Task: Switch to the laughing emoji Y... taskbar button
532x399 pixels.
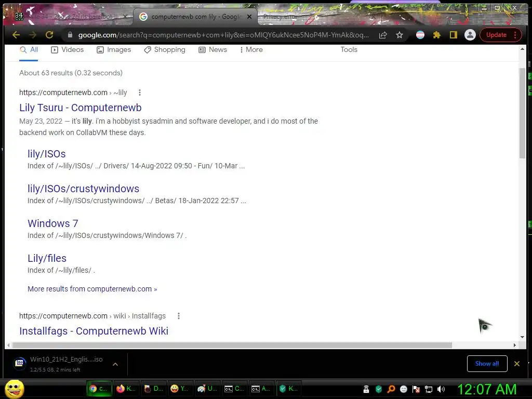Action: (180, 389)
